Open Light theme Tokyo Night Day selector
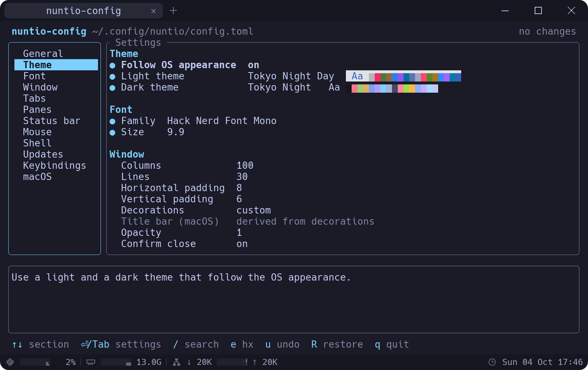 [291, 76]
